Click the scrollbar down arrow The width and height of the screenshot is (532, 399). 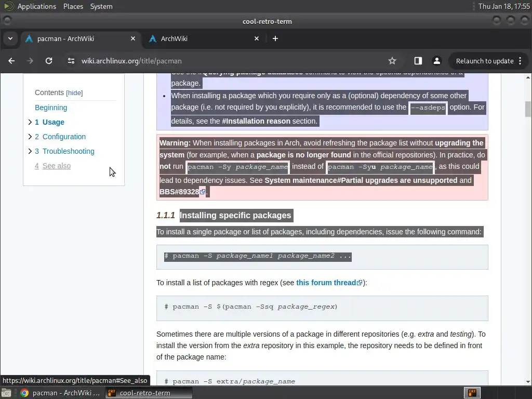[x=528, y=382]
